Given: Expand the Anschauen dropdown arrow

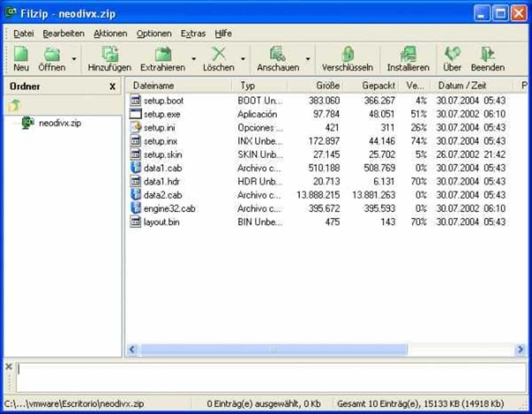Looking at the screenshot, I should point(308,59).
